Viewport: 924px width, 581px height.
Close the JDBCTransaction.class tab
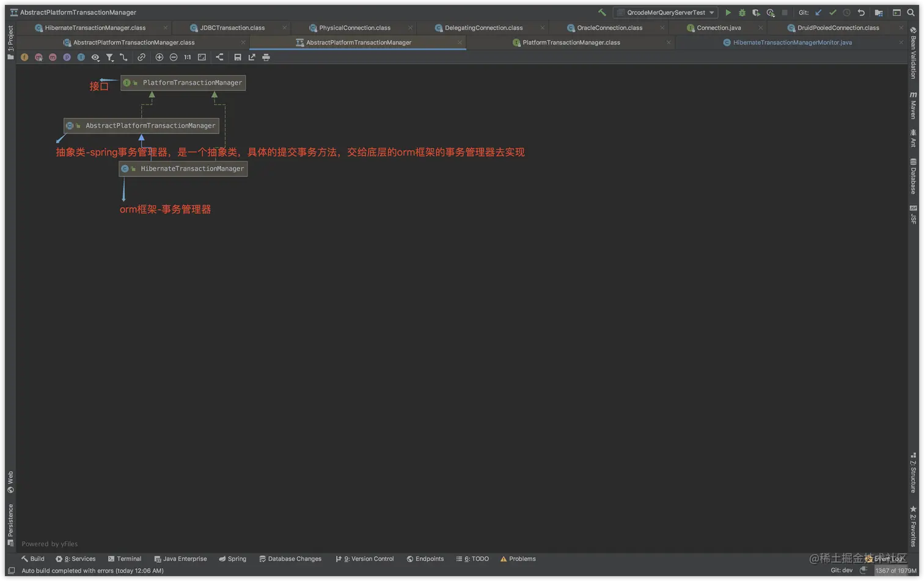[284, 27]
